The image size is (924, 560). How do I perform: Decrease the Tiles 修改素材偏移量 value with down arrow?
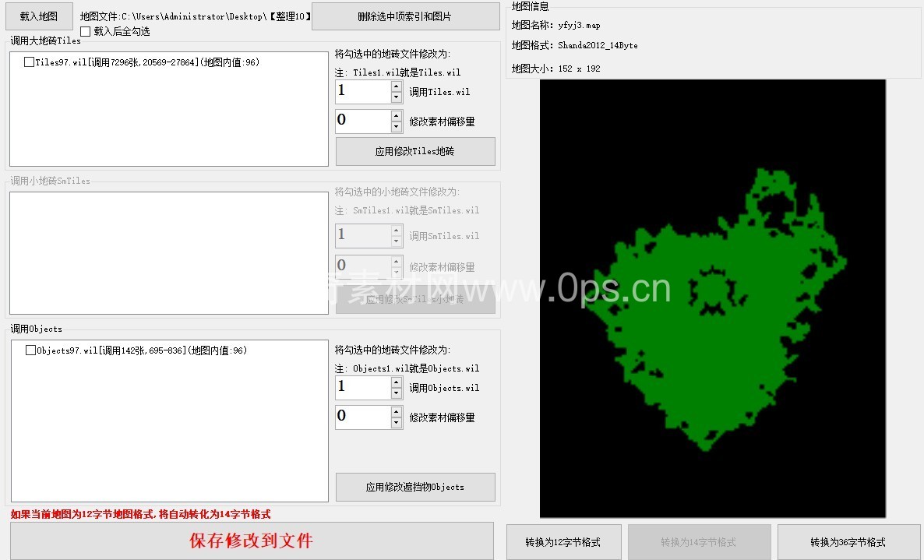pyautogui.click(x=397, y=127)
